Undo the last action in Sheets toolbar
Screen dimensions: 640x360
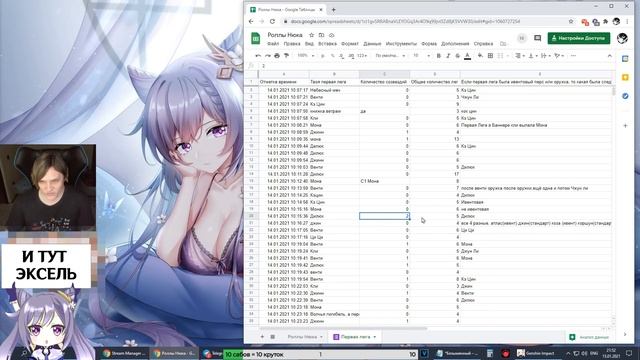click(x=258, y=56)
